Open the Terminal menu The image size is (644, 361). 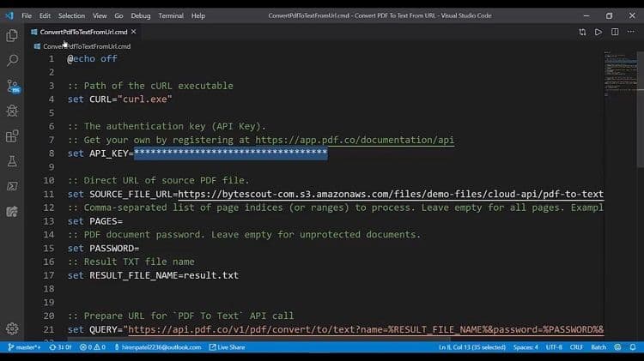tap(171, 15)
